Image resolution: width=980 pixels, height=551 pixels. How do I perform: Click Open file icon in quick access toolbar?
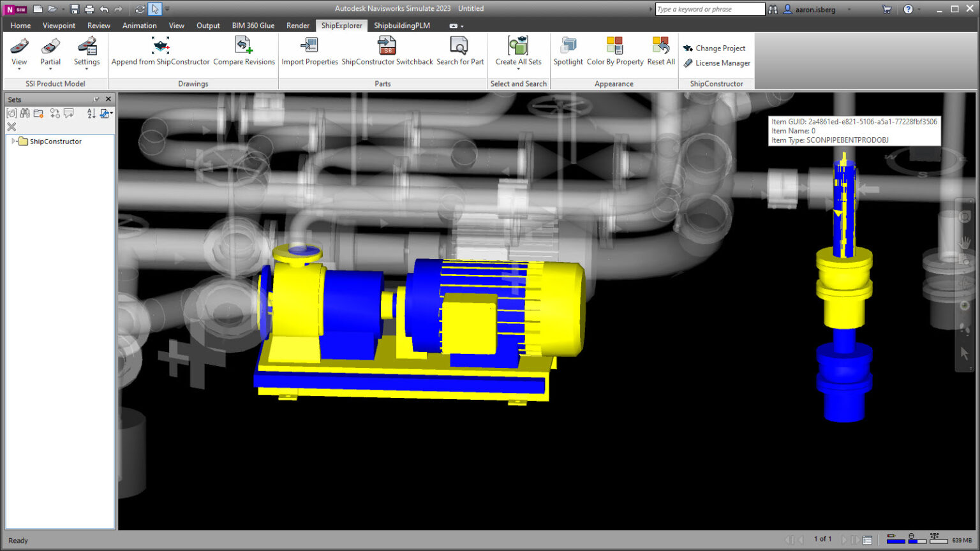(x=52, y=9)
